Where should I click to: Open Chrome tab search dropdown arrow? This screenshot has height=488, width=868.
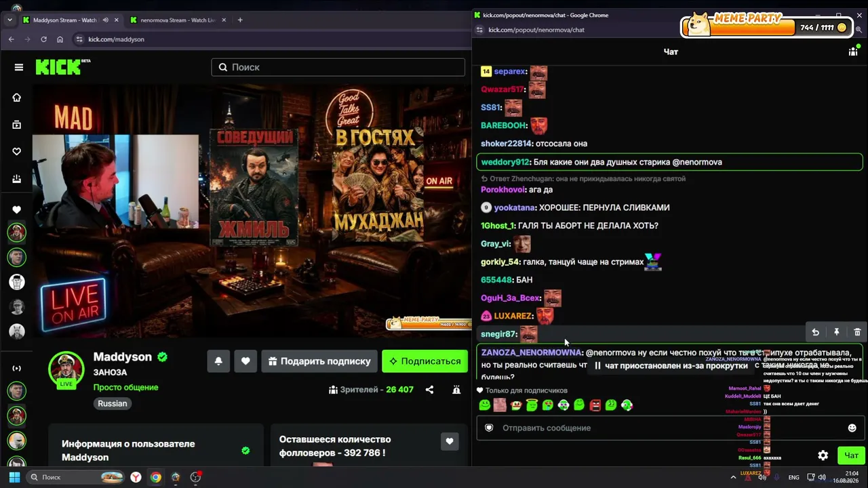click(x=9, y=20)
